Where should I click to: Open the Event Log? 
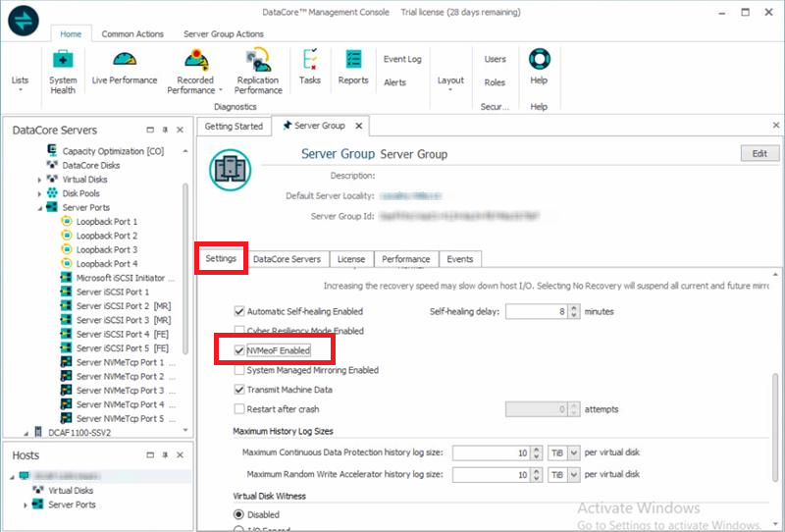[402, 59]
